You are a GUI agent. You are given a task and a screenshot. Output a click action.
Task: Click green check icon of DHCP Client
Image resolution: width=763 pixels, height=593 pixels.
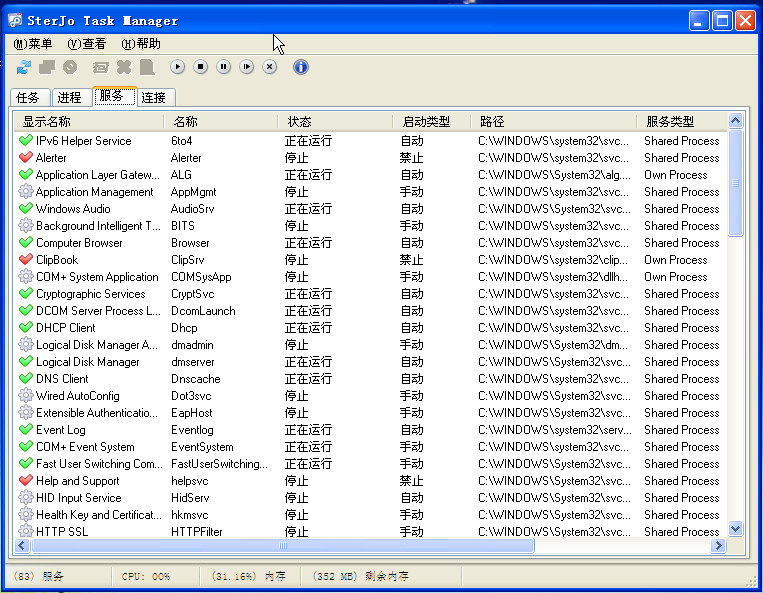point(26,328)
